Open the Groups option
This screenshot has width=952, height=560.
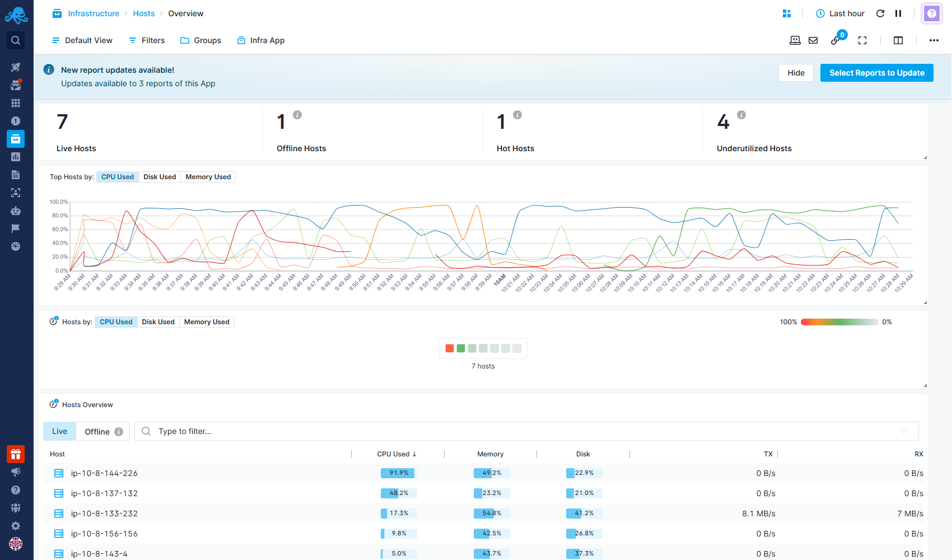[x=200, y=40]
